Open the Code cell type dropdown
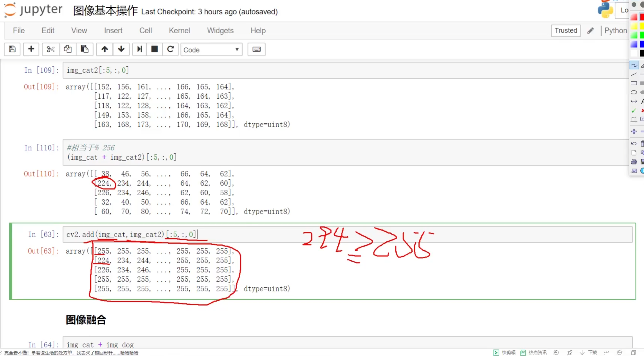 211,50
